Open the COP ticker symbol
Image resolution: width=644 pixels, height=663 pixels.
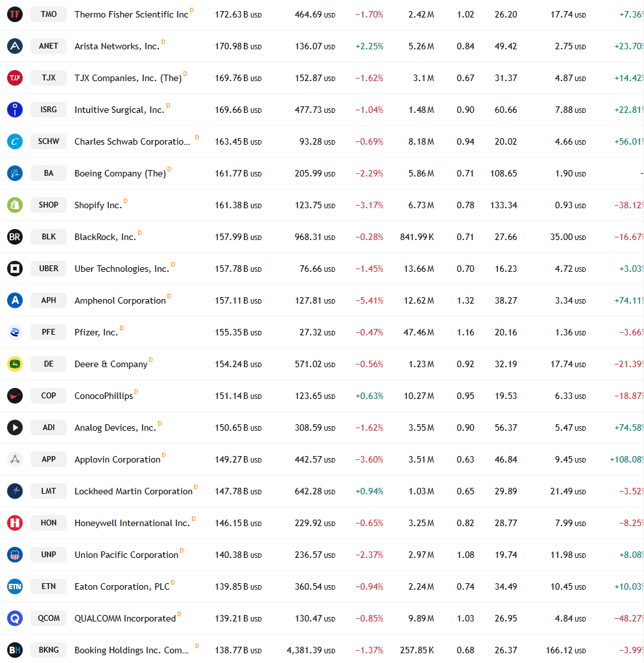coord(49,396)
